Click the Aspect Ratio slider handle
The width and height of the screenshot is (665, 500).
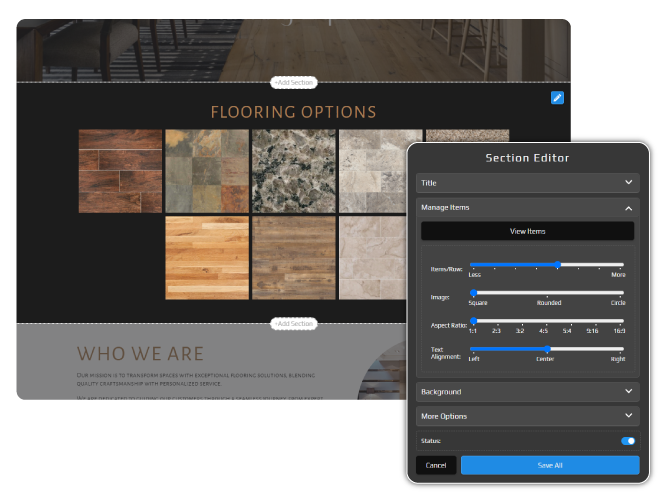(x=474, y=321)
